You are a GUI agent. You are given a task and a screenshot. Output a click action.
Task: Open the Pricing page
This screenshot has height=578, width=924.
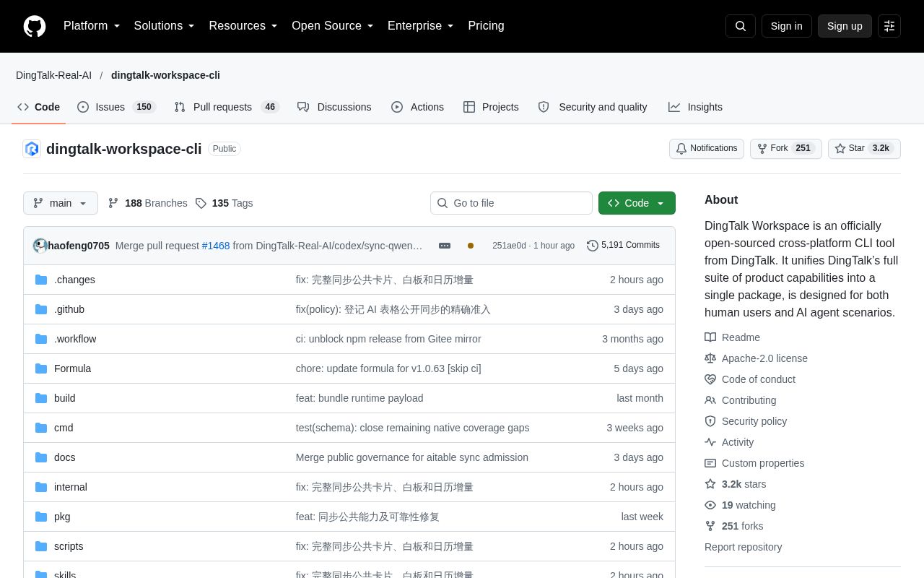(486, 26)
